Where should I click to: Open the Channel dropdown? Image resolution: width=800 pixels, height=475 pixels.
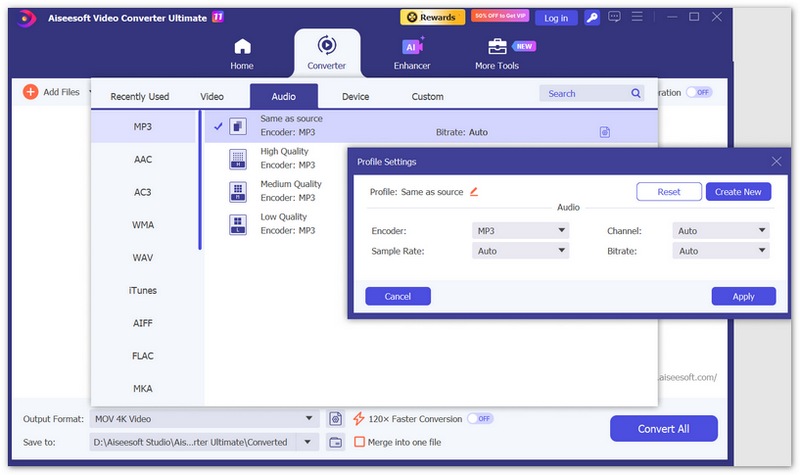pos(720,231)
